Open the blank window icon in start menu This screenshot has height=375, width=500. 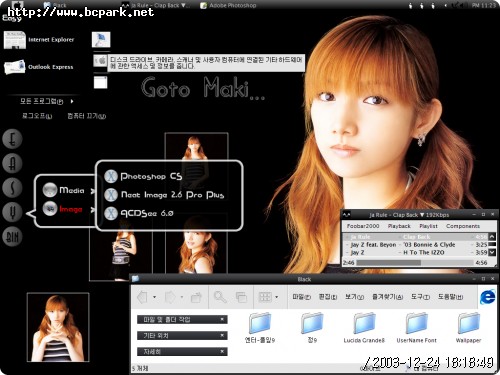100,82
